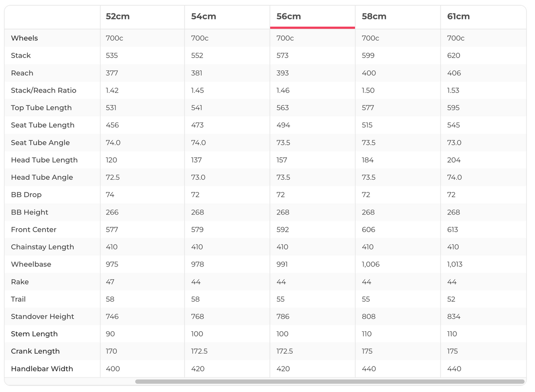Click the horizontal scrollbar below the table
This screenshot has height=392, width=535.
(x=330, y=381)
